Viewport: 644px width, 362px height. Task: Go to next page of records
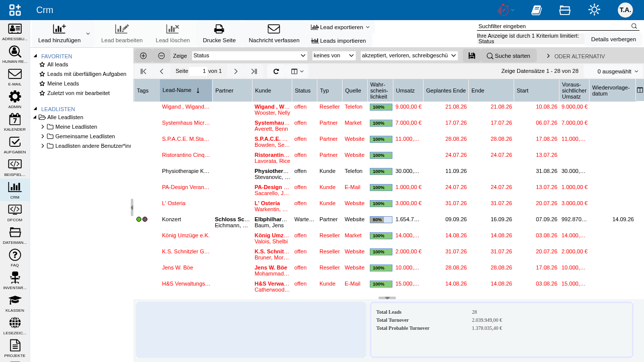[x=235, y=71]
